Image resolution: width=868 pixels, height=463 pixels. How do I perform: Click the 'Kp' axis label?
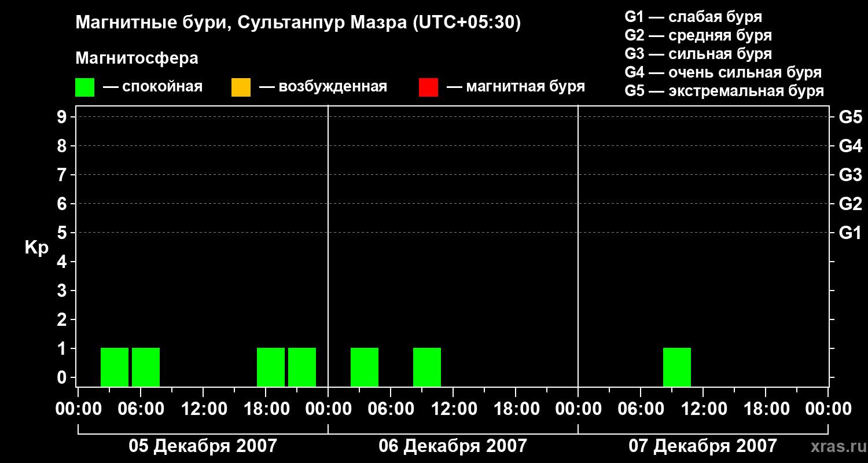(x=36, y=248)
